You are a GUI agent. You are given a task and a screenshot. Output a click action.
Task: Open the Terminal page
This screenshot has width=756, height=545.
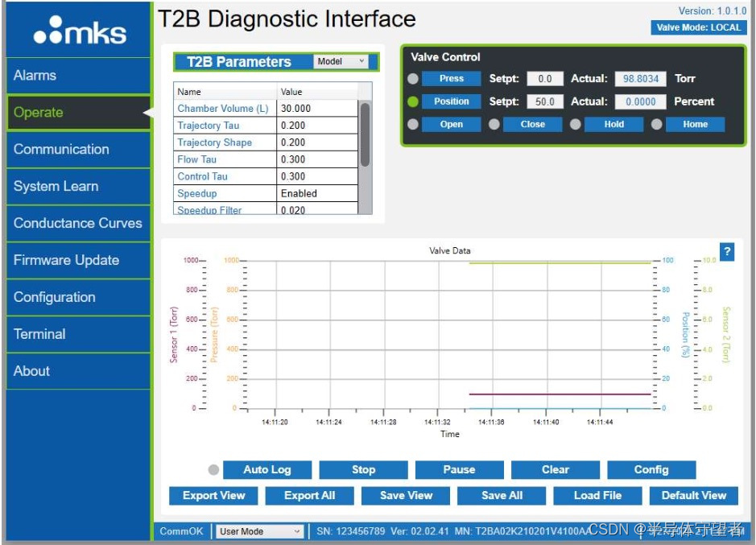click(79, 334)
